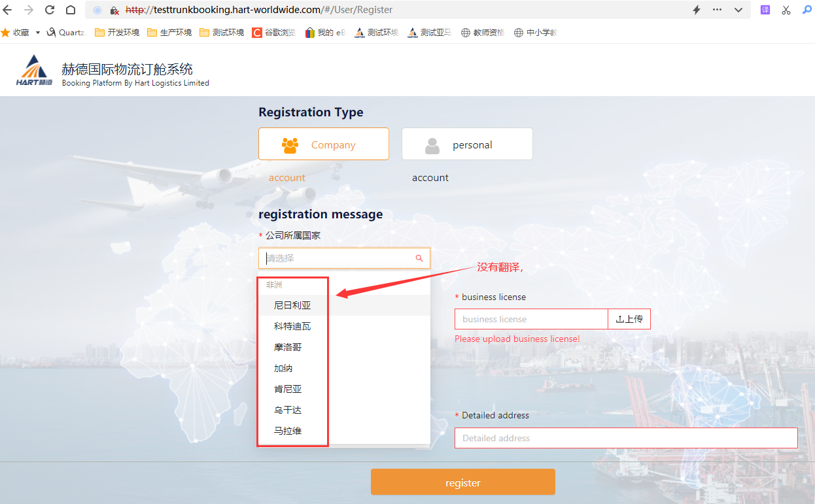Open the translate extension icon
The height and width of the screenshot is (504, 815).
coord(765,10)
